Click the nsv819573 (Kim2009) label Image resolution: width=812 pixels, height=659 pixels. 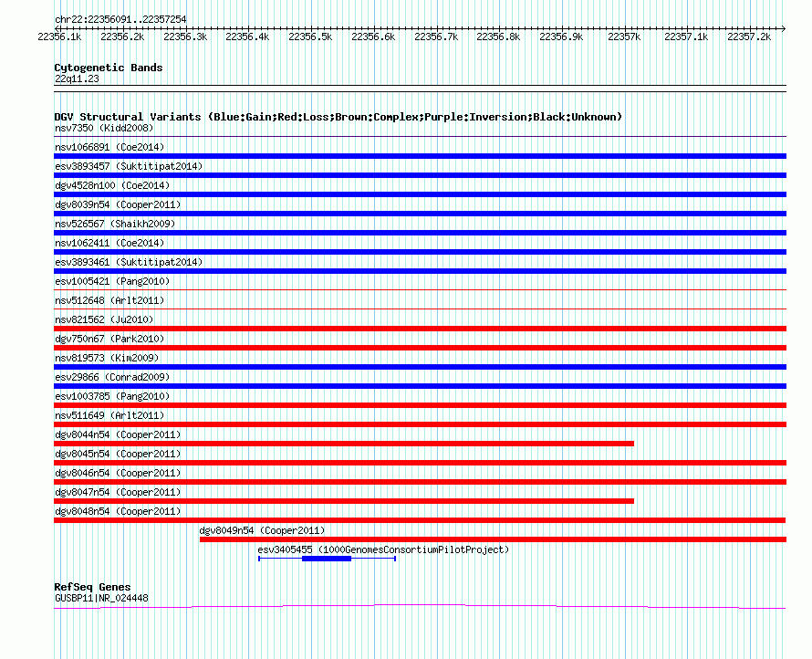(107, 358)
